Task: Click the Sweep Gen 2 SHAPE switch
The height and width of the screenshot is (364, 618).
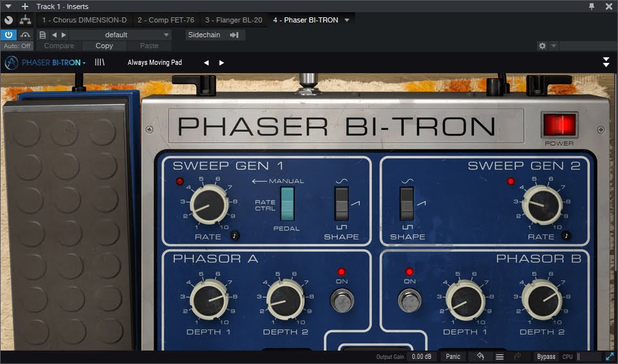Action: pos(407,204)
